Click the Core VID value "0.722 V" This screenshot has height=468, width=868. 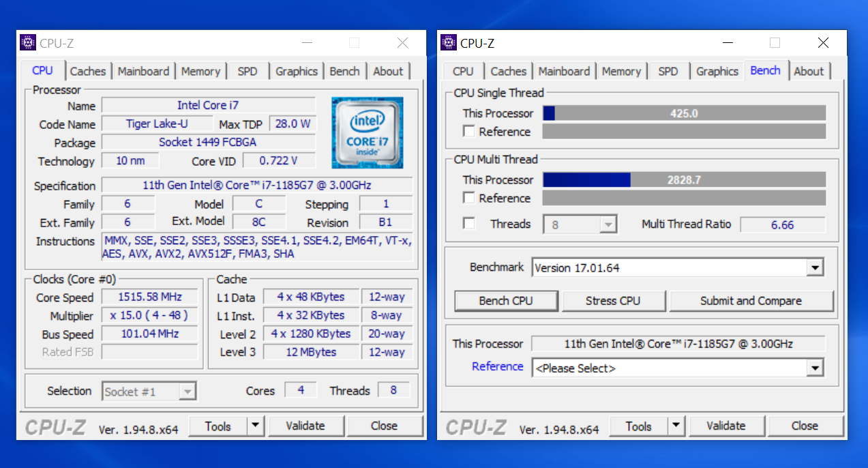[279, 161]
